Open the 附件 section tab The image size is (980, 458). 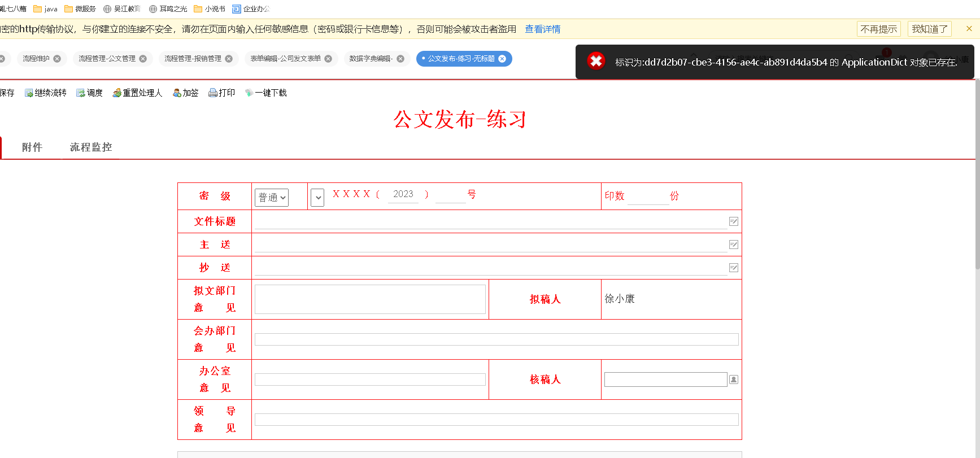(x=32, y=147)
